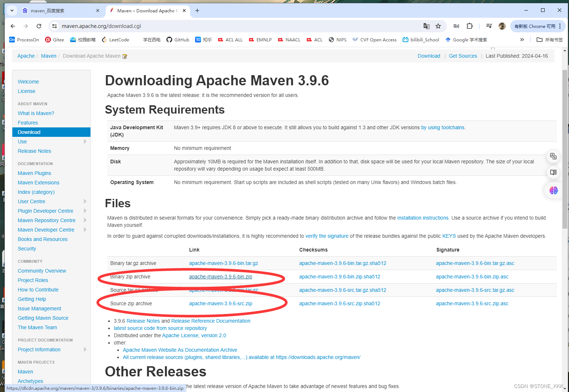Open the 校园邮箱 bookmark
The width and height of the screenshot is (569, 392).
(83, 40)
